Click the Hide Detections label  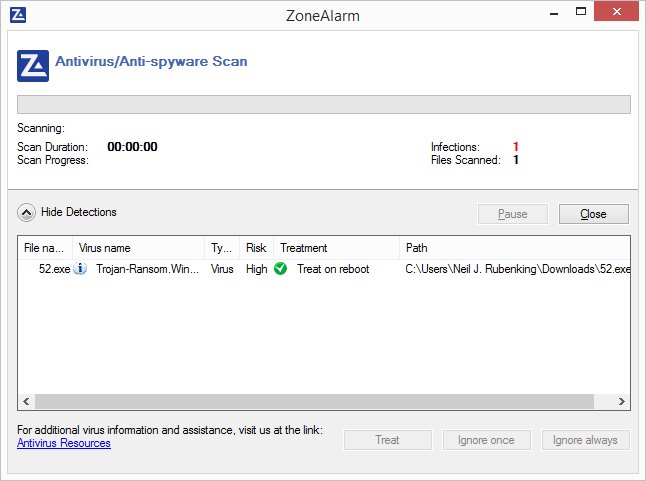79,212
